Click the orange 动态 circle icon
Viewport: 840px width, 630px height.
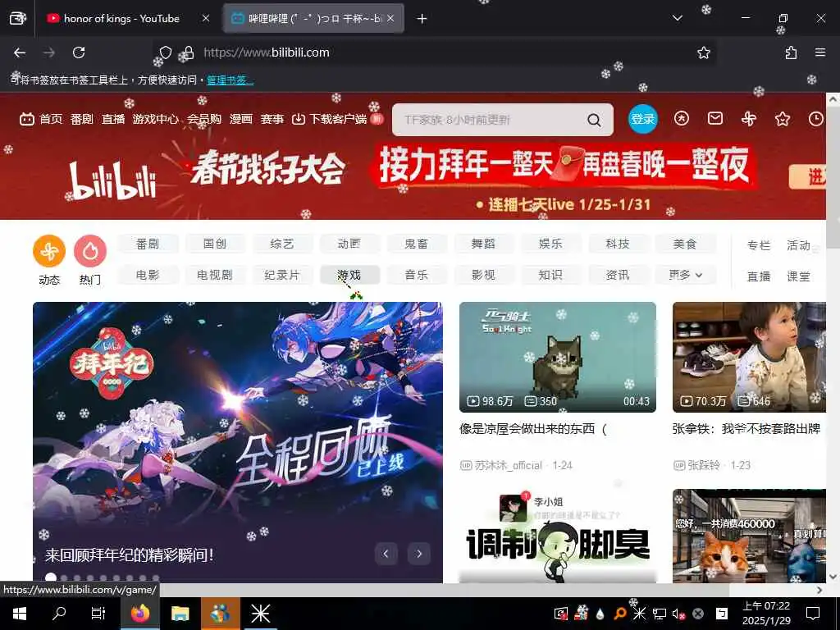click(x=49, y=251)
